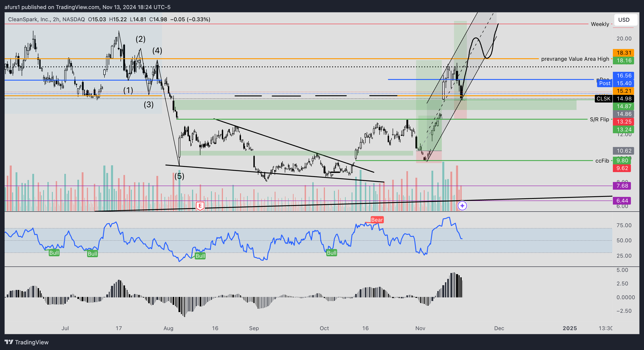Click the green 14.87 price label
This screenshot has height=350, width=644.
[623, 106]
